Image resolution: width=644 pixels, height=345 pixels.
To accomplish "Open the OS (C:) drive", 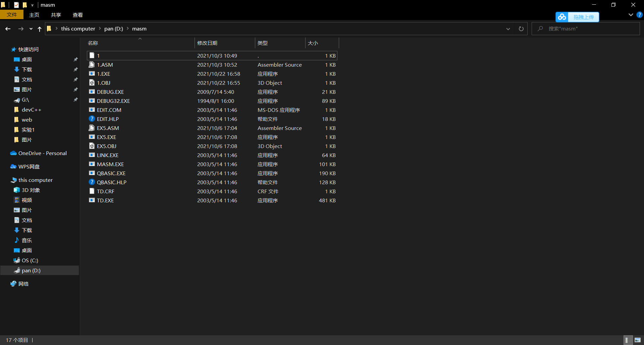I will click(30, 260).
